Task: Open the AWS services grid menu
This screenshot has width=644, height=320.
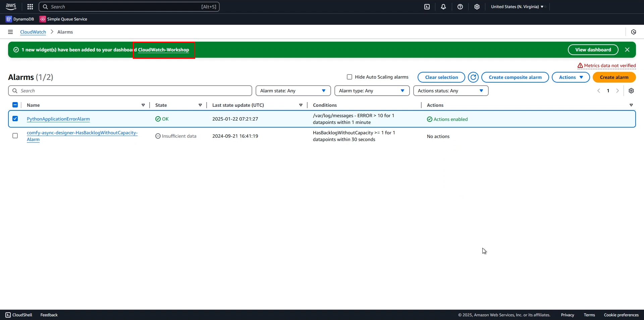Action: [30, 7]
